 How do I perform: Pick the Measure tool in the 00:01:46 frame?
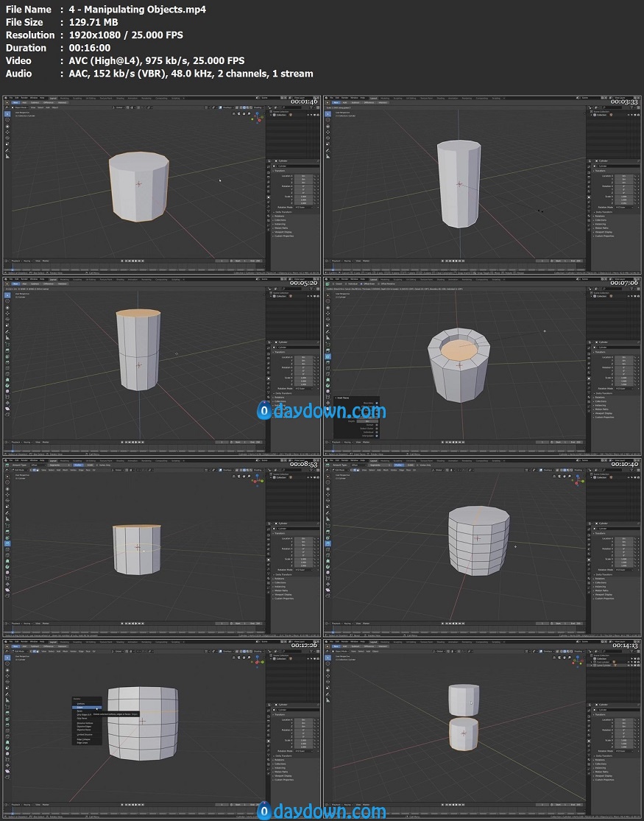click(7, 156)
